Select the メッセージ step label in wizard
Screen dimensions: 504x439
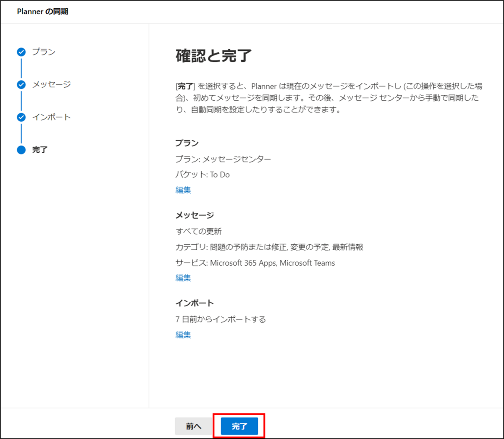click(x=52, y=84)
